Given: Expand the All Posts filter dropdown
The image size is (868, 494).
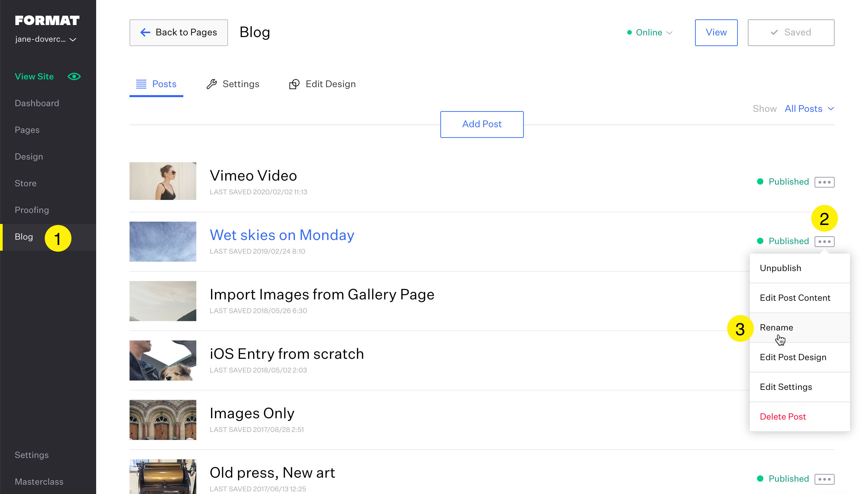Looking at the screenshot, I should (809, 108).
